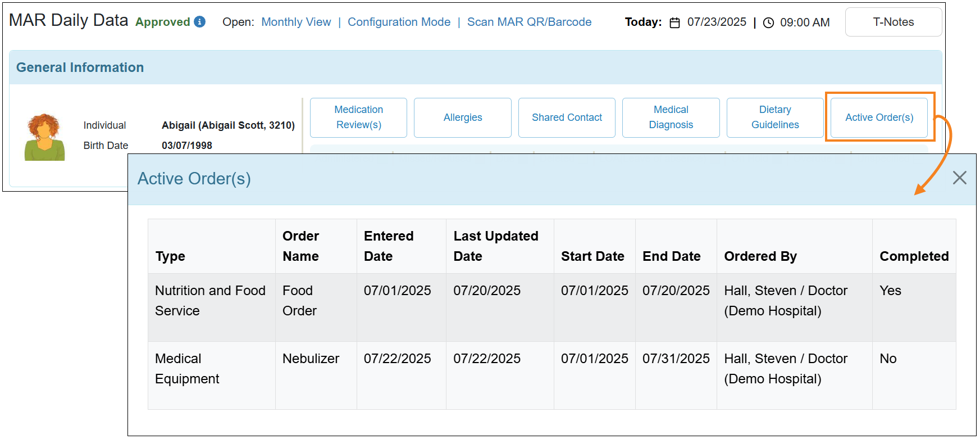This screenshot has height=439, width=980.
Task: Select the Nebulizer order row
Action: (x=311, y=359)
